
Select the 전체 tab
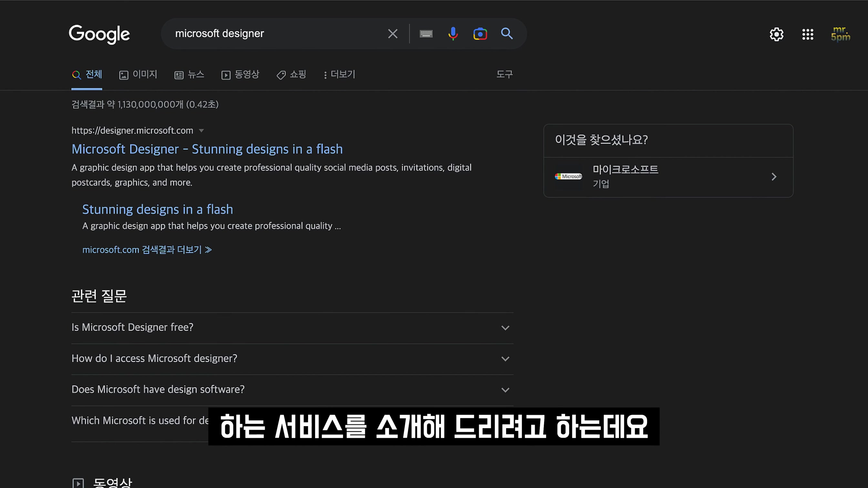(87, 75)
